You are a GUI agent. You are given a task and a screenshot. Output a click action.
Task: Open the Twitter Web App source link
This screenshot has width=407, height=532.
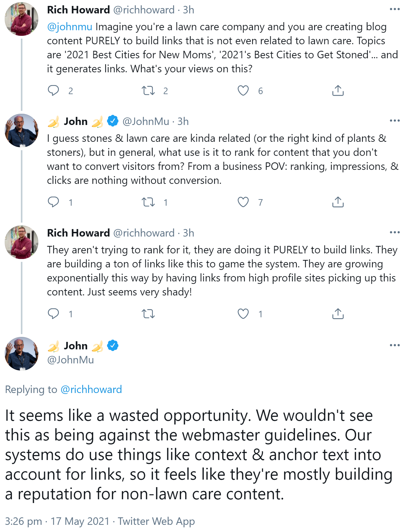click(156, 521)
